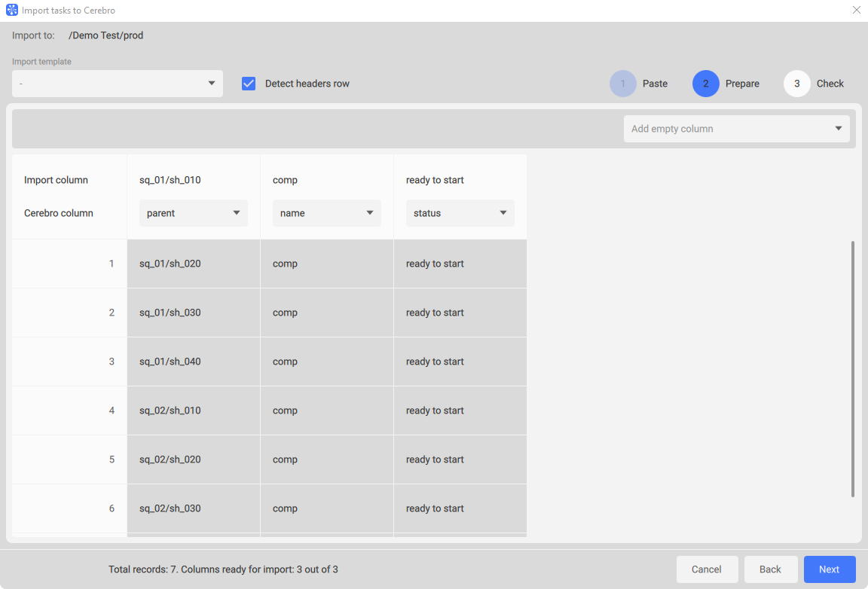
Task: Jump to step 3 Check
Action: (797, 84)
